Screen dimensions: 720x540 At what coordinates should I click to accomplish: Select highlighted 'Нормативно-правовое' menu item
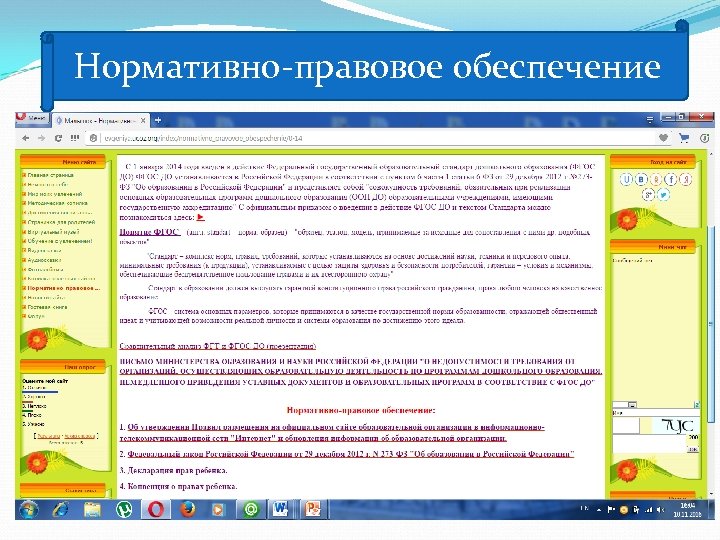(x=63, y=288)
